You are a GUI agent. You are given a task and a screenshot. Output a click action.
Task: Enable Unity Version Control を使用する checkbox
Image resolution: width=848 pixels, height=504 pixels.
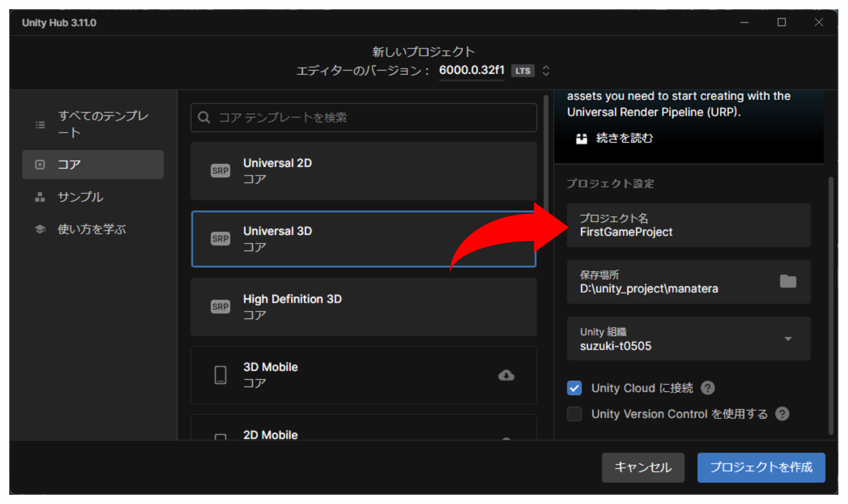[x=574, y=414]
